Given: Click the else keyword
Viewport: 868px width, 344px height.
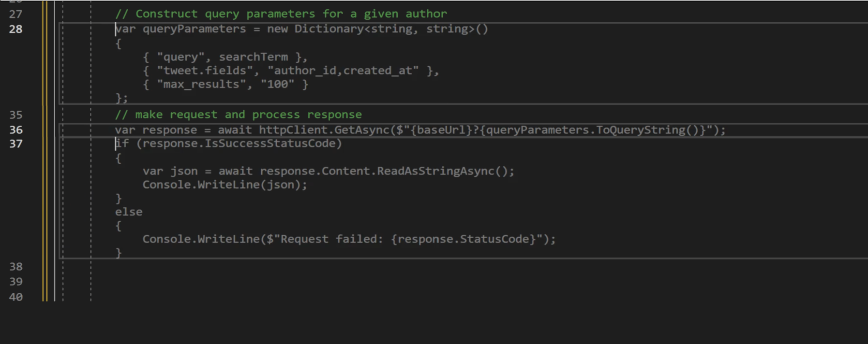Looking at the screenshot, I should (129, 212).
